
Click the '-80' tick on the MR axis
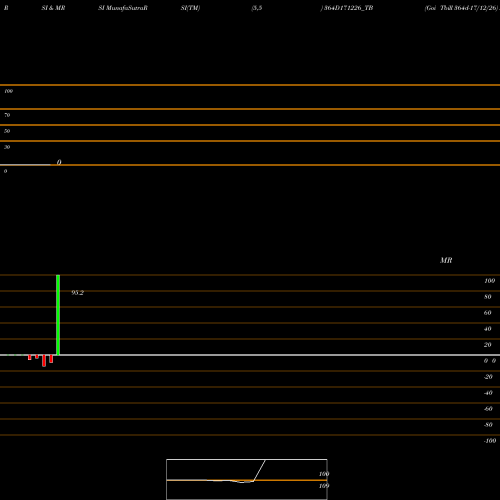tap(488, 425)
